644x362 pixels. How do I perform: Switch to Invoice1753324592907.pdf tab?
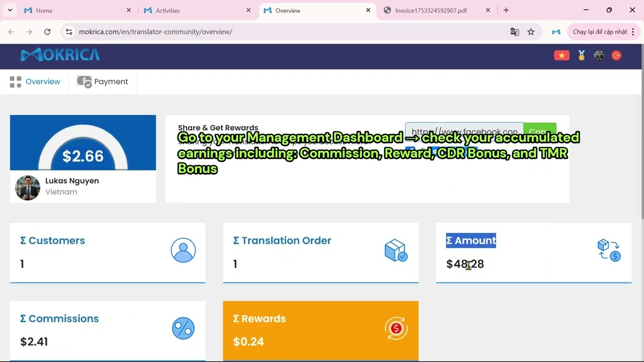pos(436,10)
